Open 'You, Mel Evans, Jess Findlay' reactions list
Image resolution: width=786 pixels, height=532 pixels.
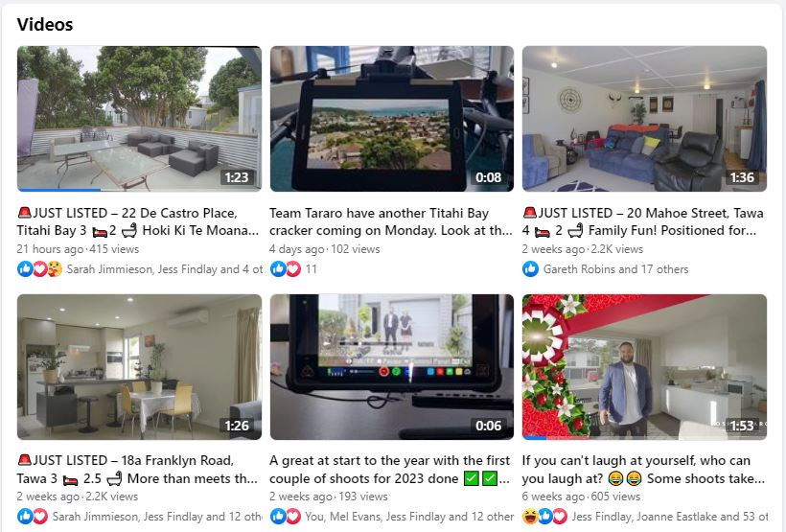point(409,517)
